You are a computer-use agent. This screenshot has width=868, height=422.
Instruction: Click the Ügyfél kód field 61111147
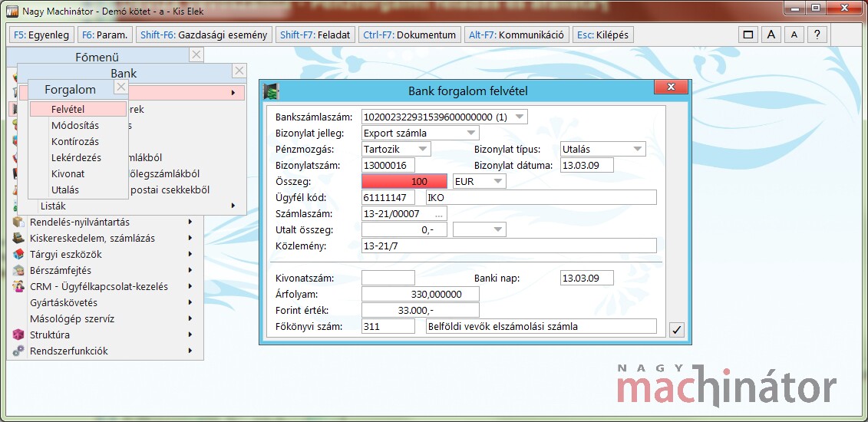pos(388,197)
